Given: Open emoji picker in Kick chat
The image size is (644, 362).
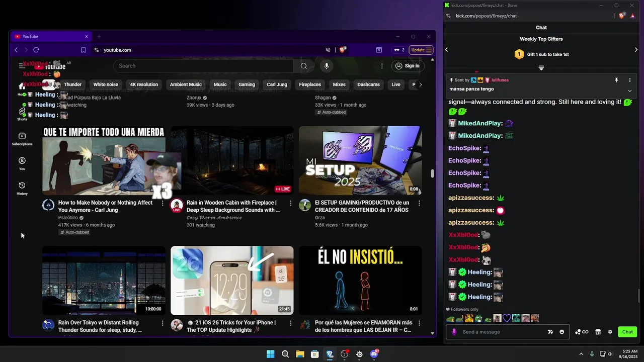Looking at the screenshot, I should point(562,332).
